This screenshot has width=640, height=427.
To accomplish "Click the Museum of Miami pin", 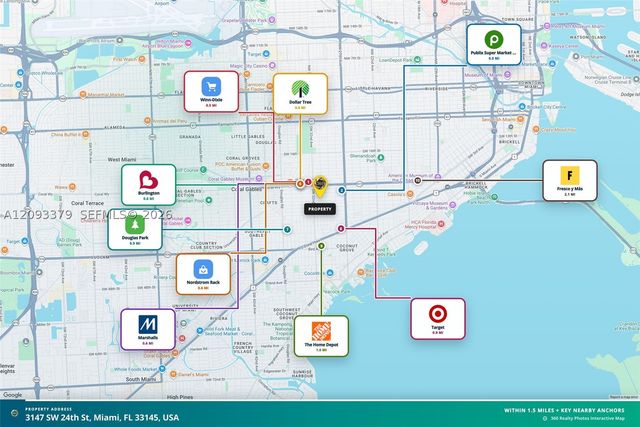I will point(507,75).
